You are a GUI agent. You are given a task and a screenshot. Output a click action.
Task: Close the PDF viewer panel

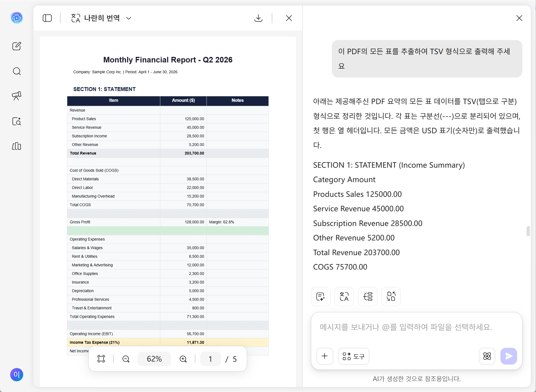click(x=289, y=18)
